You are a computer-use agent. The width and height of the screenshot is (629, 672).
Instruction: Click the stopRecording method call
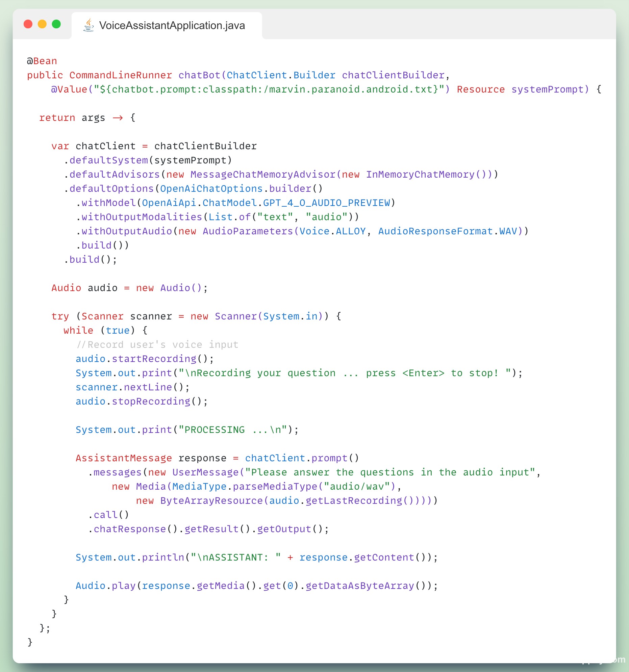tap(151, 402)
